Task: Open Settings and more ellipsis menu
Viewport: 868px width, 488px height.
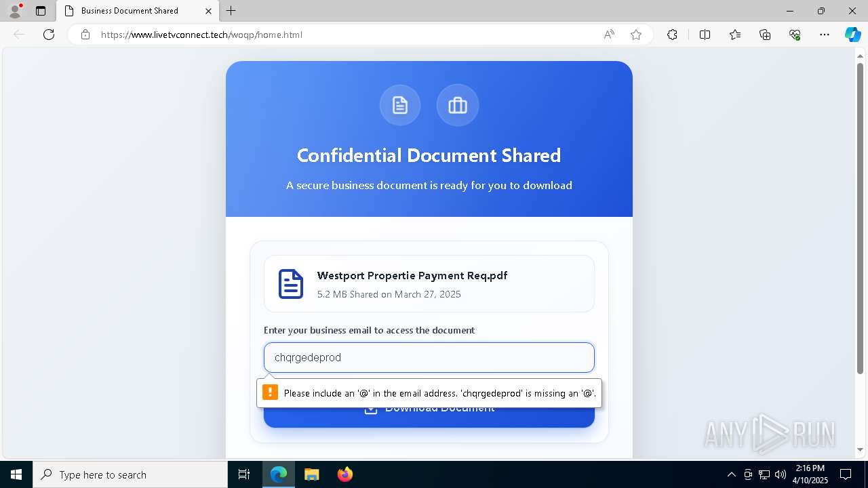Action: pos(825,35)
